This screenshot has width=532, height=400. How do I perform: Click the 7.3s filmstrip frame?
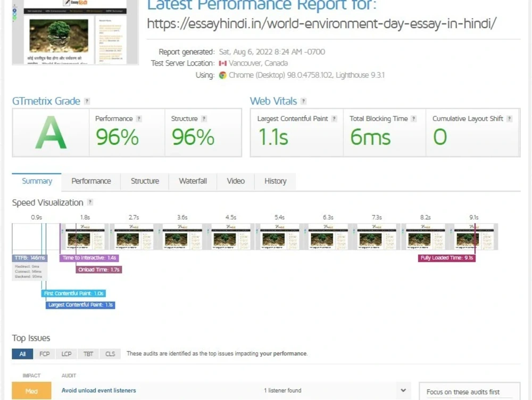pyautogui.click(x=377, y=236)
